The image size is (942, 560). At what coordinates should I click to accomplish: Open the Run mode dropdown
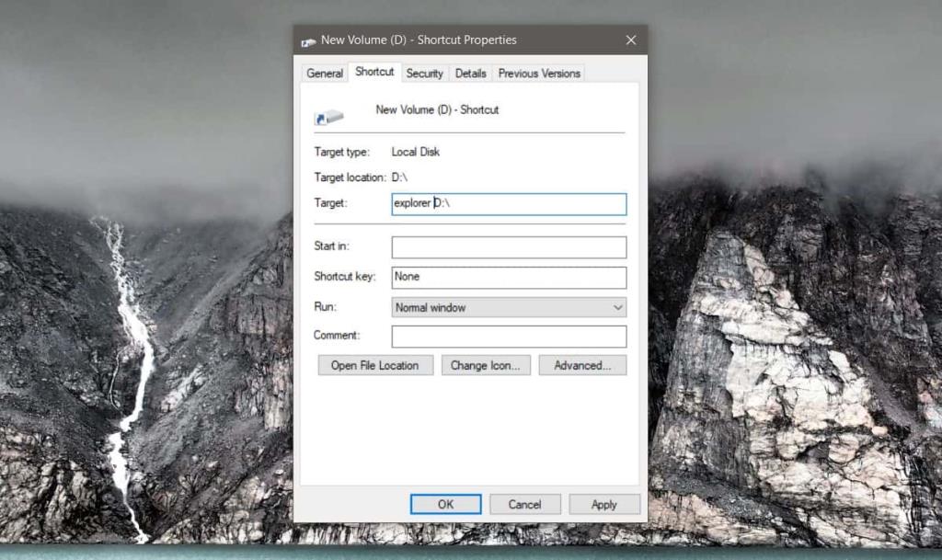click(x=508, y=307)
